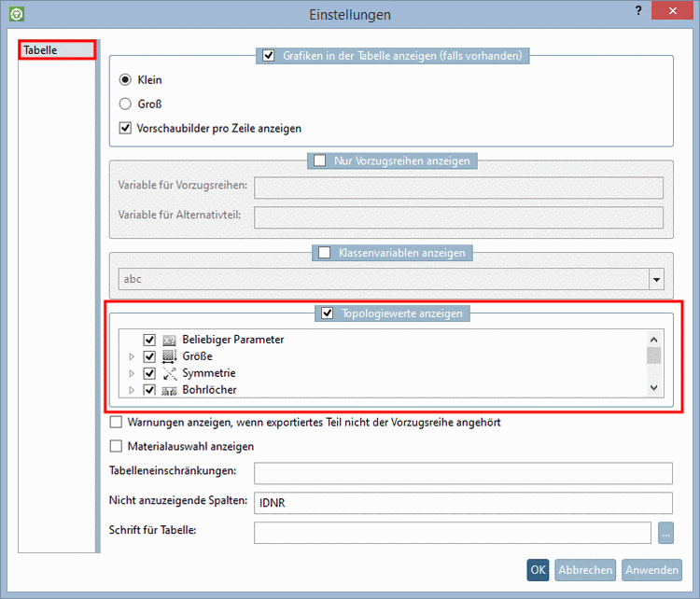Click the Schrift für Tabelle field
Screen dimensions: 700x599
(x=453, y=533)
